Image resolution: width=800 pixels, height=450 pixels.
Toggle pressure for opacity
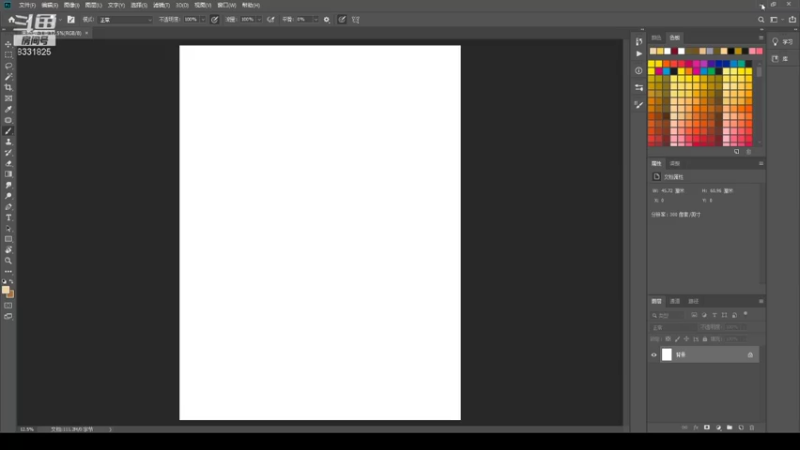(x=215, y=19)
